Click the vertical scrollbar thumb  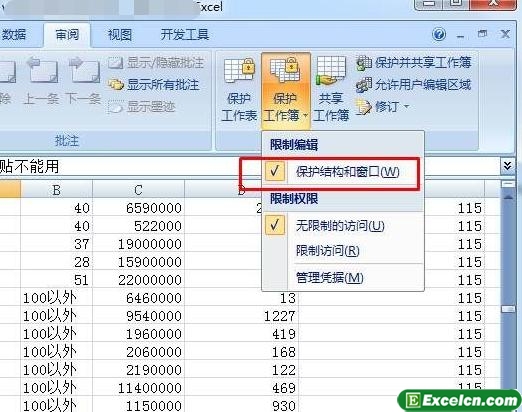[x=508, y=309]
